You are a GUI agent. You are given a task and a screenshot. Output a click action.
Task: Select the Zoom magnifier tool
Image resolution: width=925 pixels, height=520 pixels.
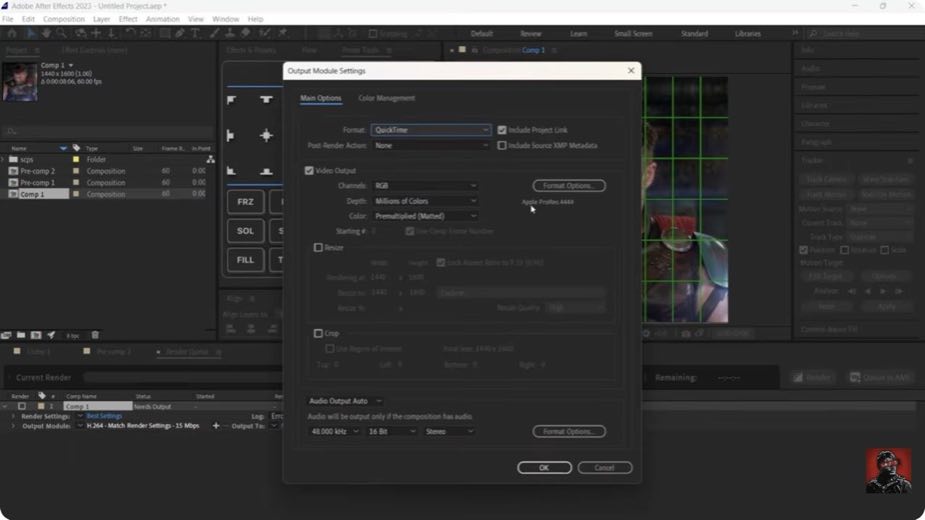pos(61,34)
